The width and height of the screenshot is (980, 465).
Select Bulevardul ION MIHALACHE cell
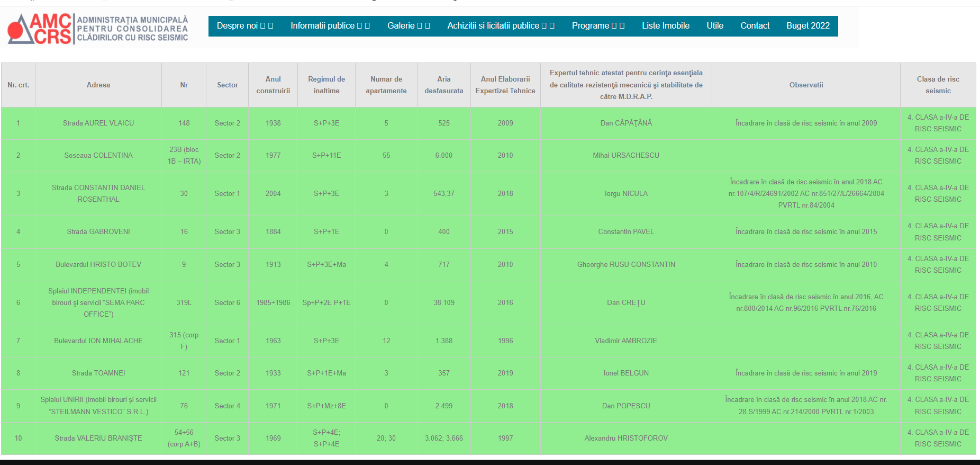[x=98, y=341]
